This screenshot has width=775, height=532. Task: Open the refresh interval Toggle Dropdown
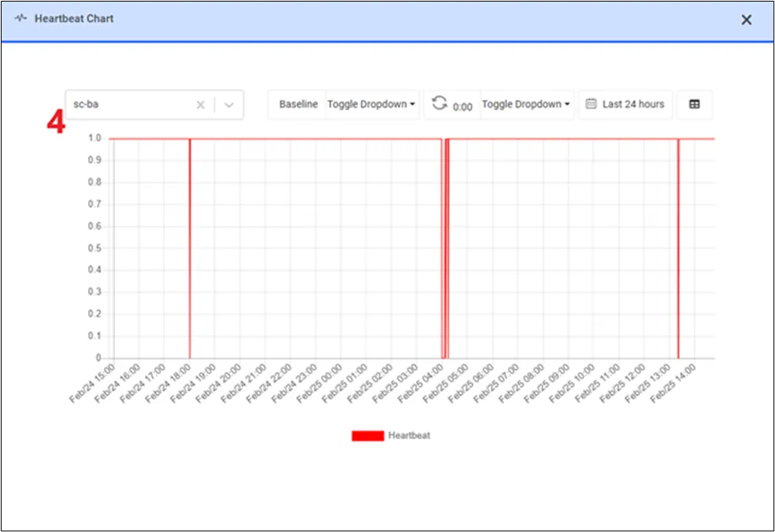pyautogui.click(x=526, y=104)
